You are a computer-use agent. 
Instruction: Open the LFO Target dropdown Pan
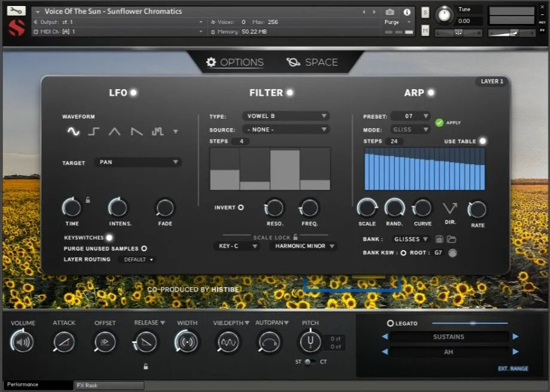point(138,162)
